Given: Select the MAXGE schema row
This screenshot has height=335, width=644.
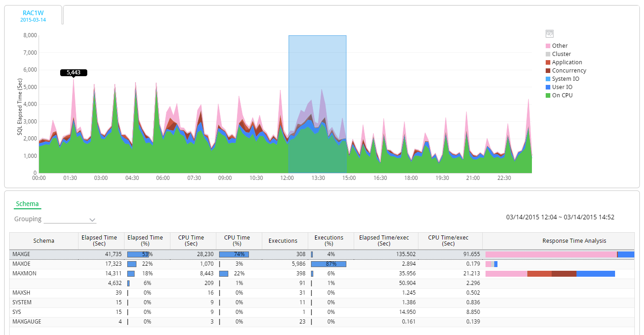Looking at the screenshot, I should (x=322, y=254).
